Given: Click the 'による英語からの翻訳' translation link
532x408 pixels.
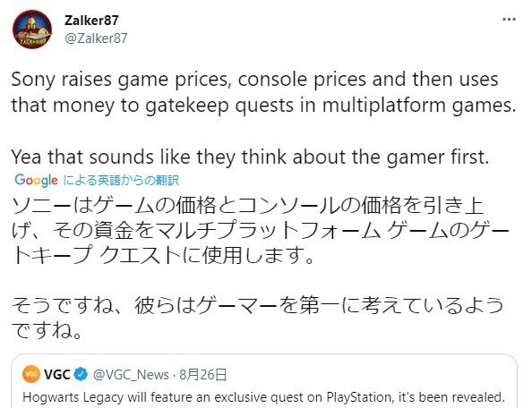Looking at the screenshot, I should click(121, 180).
